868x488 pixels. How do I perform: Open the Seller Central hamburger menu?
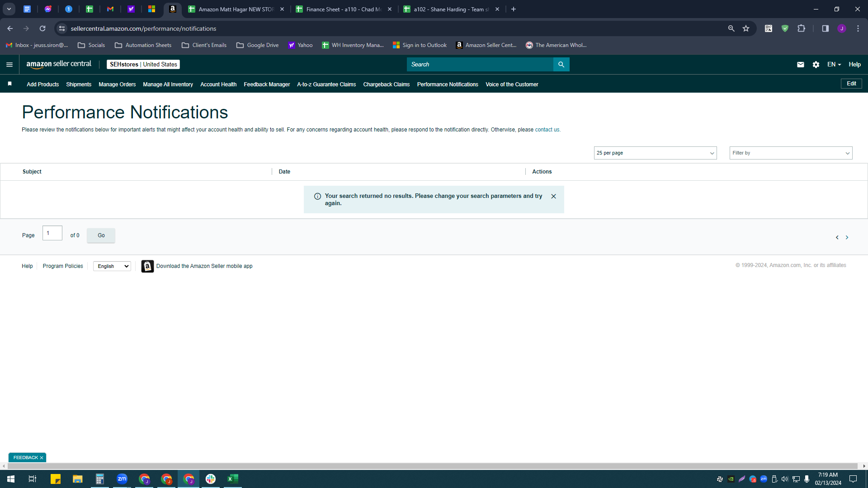click(x=9, y=65)
